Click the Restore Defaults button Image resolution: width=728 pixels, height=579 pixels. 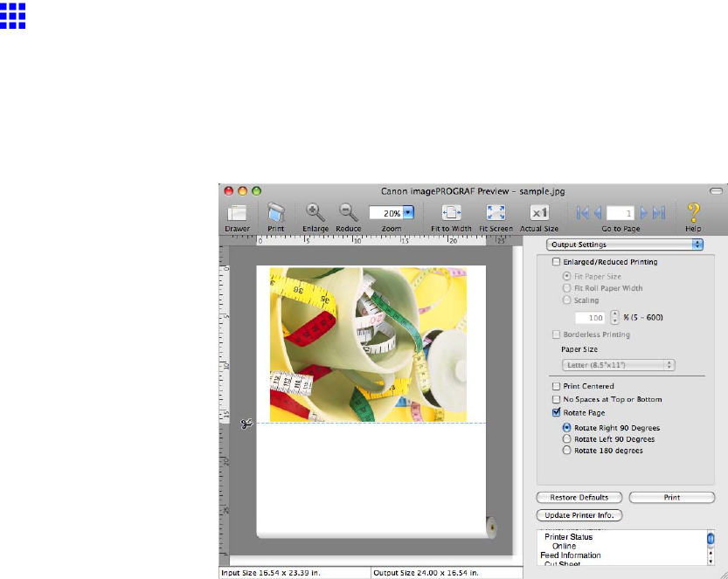[x=579, y=498]
